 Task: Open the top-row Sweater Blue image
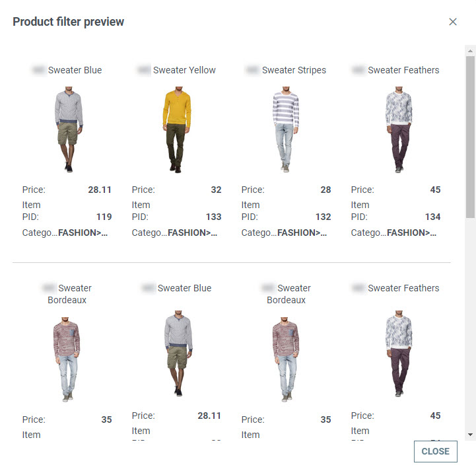(67, 129)
